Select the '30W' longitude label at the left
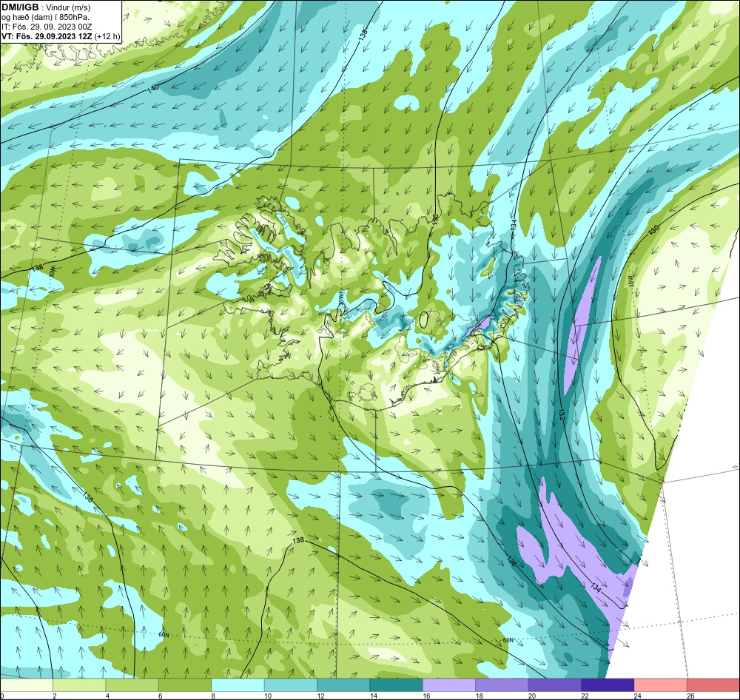This screenshot has height=700, width=740. tap(53, 272)
